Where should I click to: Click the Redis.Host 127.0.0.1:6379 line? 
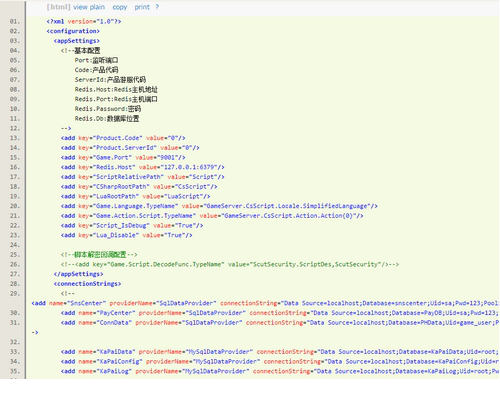143,167
